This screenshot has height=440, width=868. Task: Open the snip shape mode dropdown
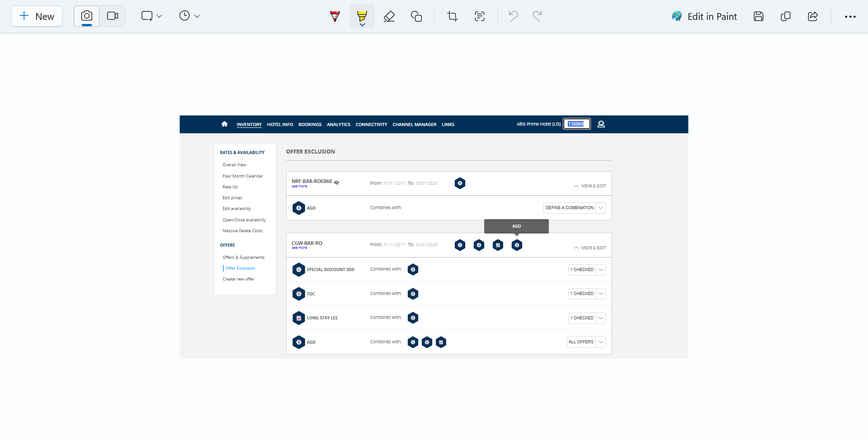tap(151, 16)
